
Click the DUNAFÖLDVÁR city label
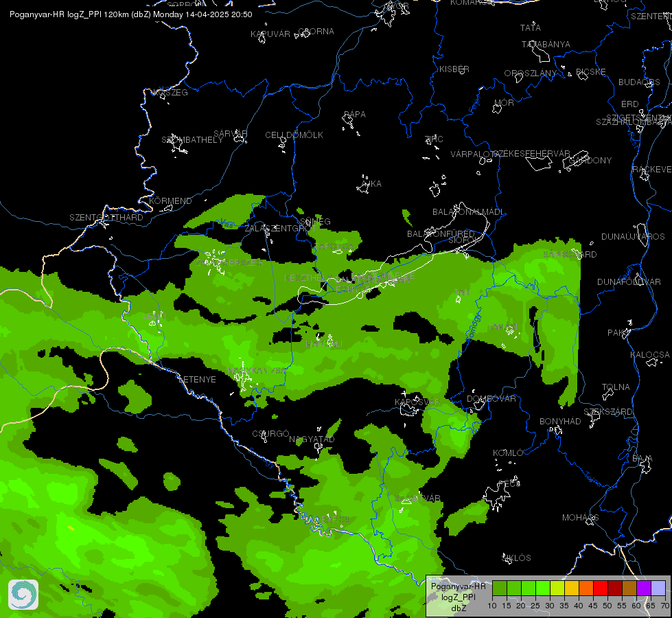[x=629, y=282]
